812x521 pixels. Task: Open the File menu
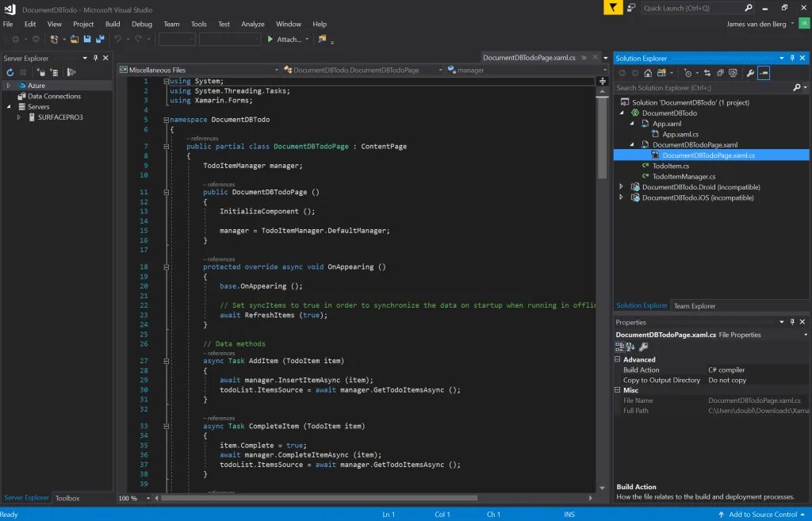click(8, 24)
